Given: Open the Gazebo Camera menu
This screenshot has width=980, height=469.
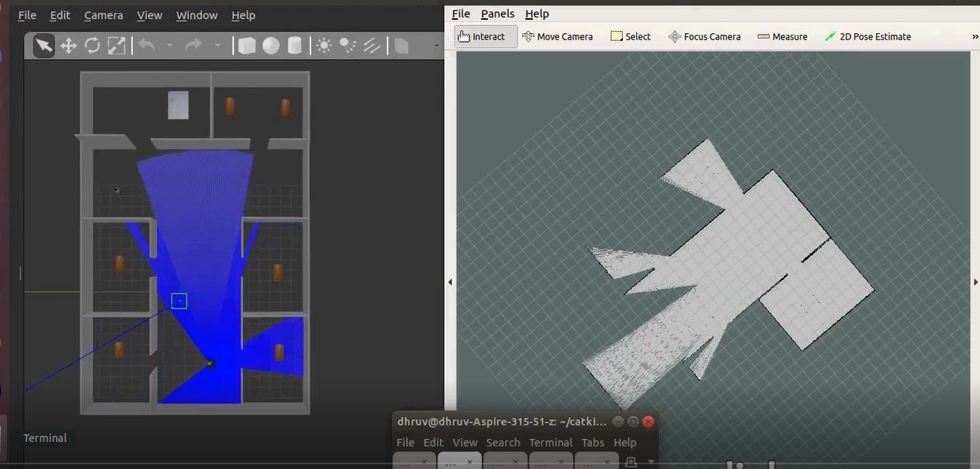Looking at the screenshot, I should point(104,15).
